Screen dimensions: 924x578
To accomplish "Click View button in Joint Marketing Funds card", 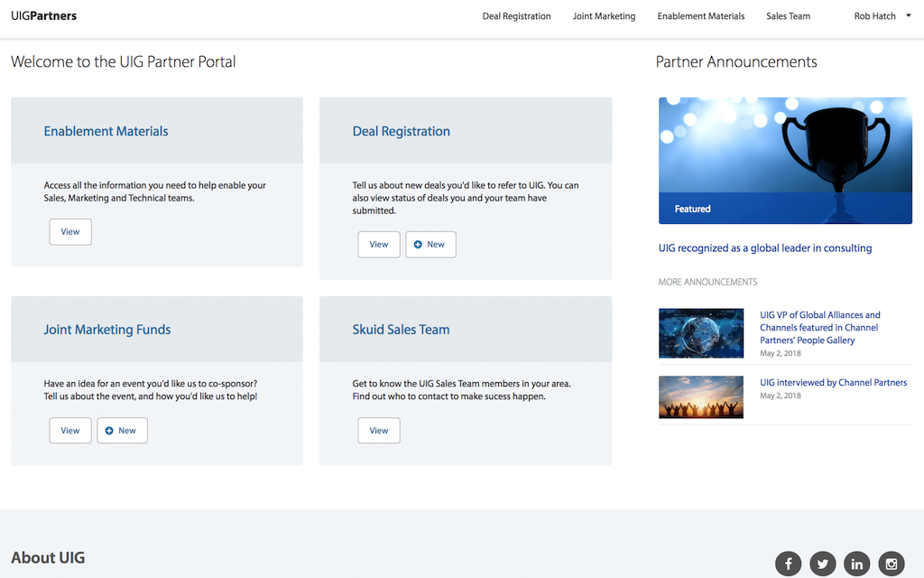I will [70, 431].
